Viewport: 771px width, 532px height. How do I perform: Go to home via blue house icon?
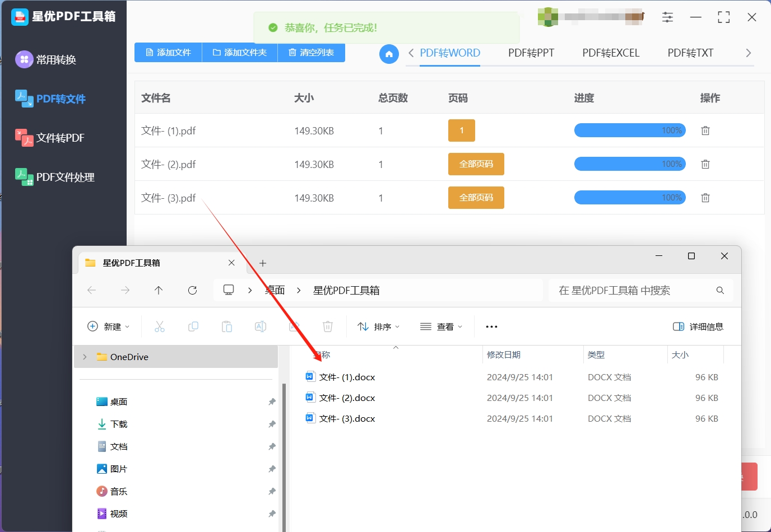[389, 54]
